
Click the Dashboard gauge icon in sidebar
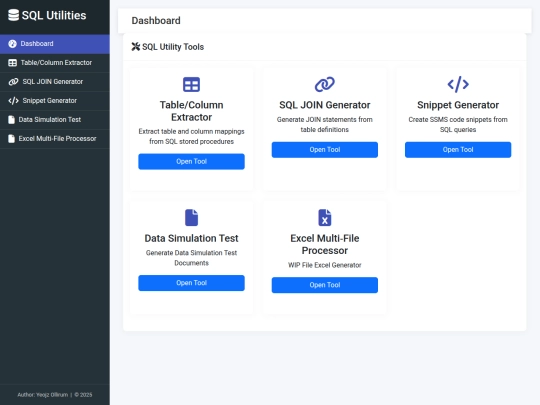(x=12, y=44)
